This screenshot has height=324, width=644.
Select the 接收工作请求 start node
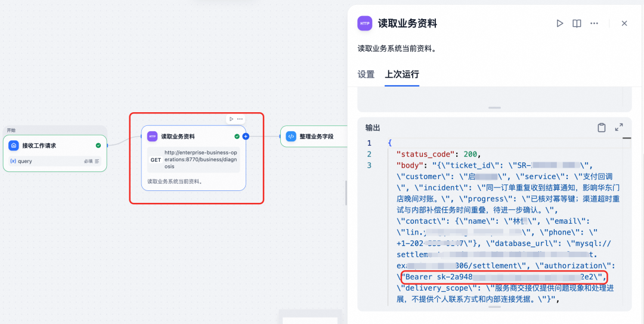tap(55, 153)
